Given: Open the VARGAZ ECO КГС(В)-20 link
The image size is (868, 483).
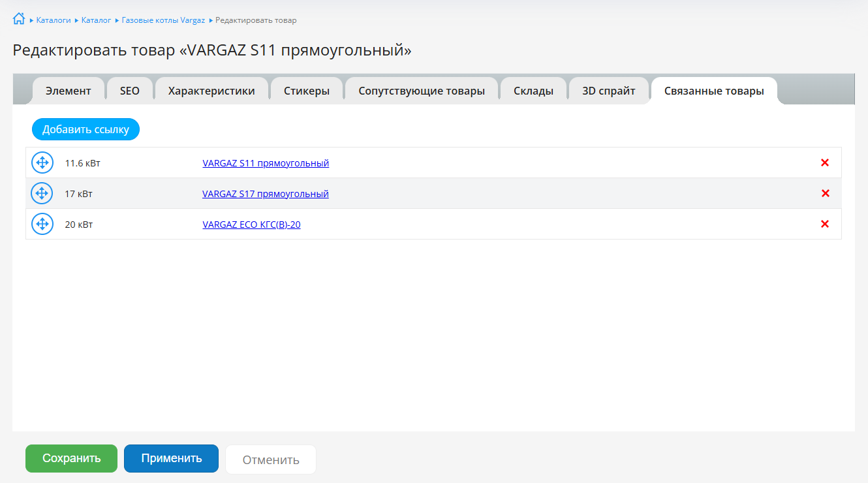Looking at the screenshot, I should pos(251,225).
